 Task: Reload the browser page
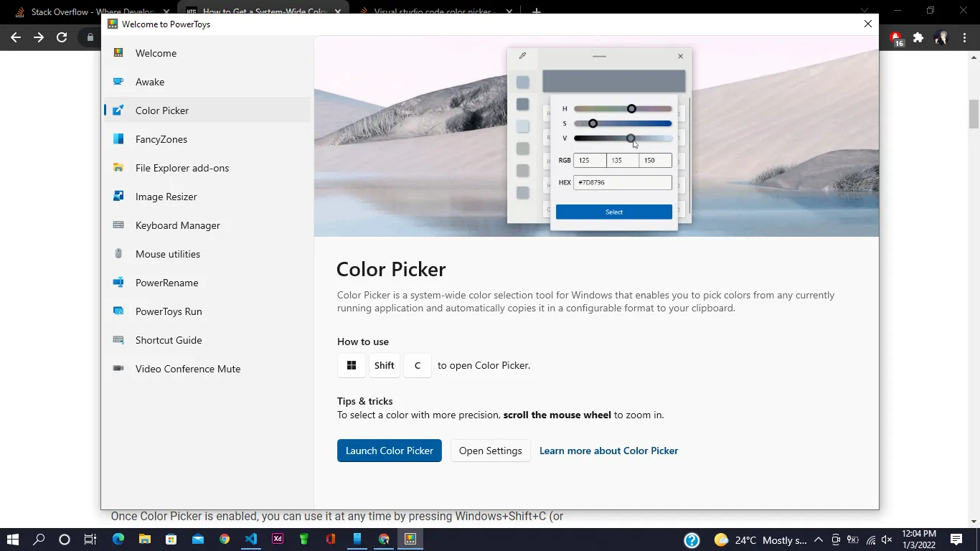click(x=62, y=37)
